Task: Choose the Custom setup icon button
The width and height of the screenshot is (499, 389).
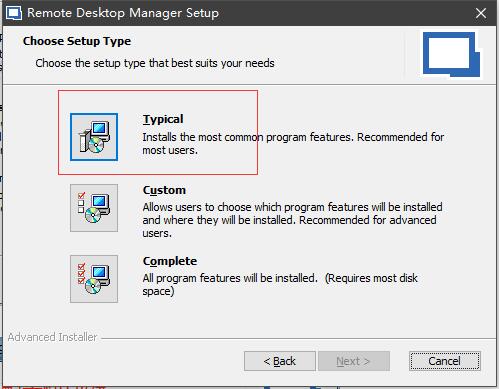Action: coord(94,208)
